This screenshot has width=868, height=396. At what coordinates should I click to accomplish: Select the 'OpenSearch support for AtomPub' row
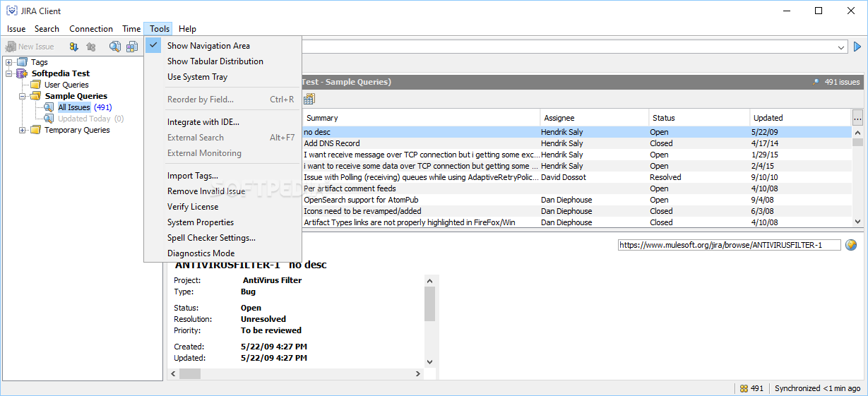tap(577, 200)
